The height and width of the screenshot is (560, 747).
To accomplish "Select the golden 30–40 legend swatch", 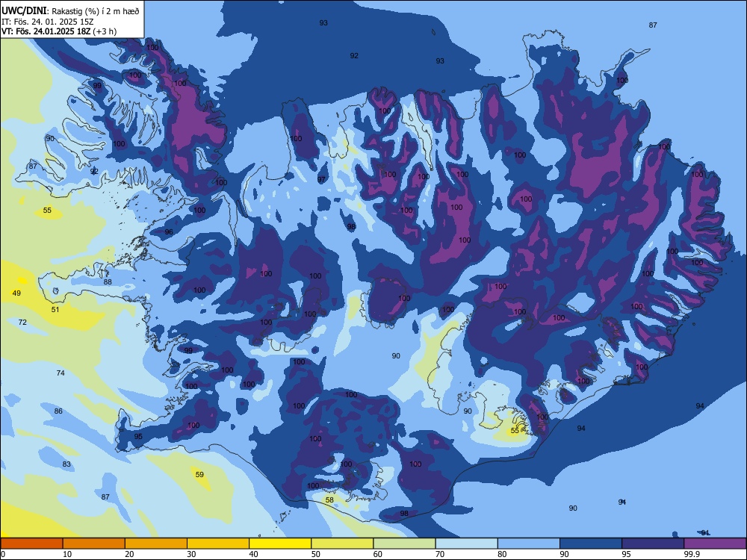I will click(218, 544).
